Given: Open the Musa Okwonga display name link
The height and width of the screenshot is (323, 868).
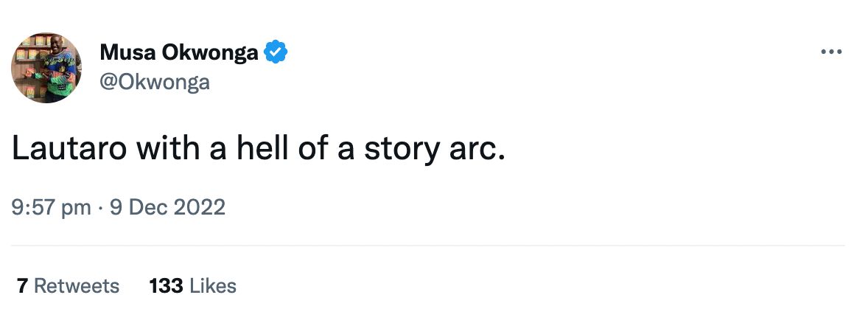Looking at the screenshot, I should tap(179, 53).
